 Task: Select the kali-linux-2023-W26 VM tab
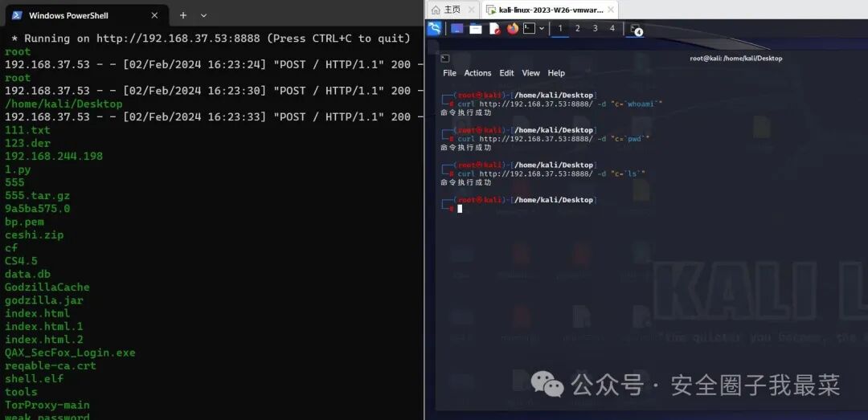point(550,10)
